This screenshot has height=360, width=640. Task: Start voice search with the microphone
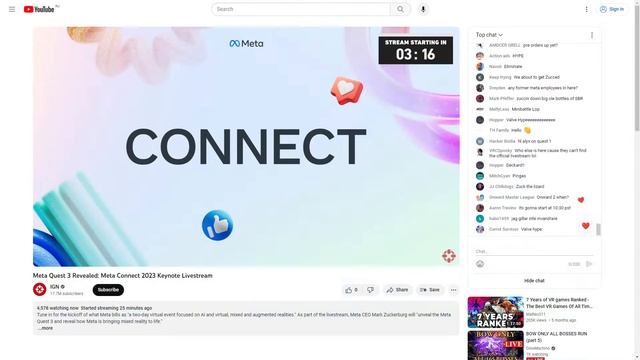[x=423, y=9]
